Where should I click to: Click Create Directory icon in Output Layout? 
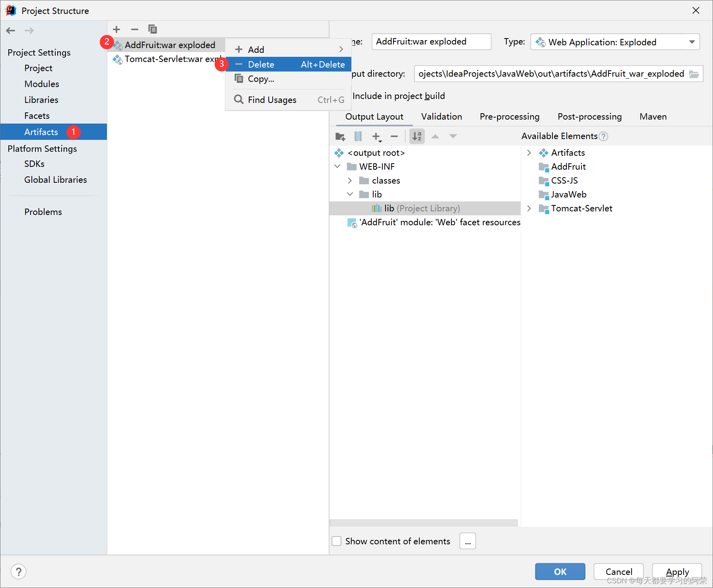[x=340, y=137]
